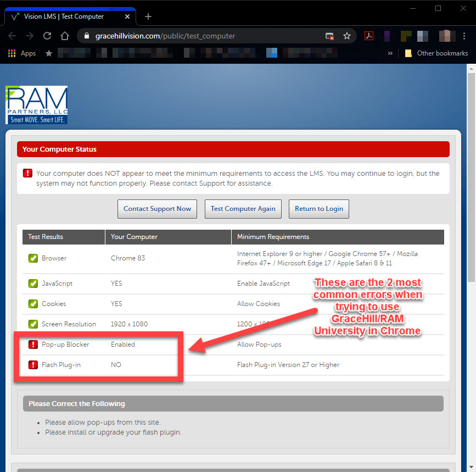Viewport: 476px width, 472px height.
Task: Click Contact Support Now button
Action: [157, 209]
